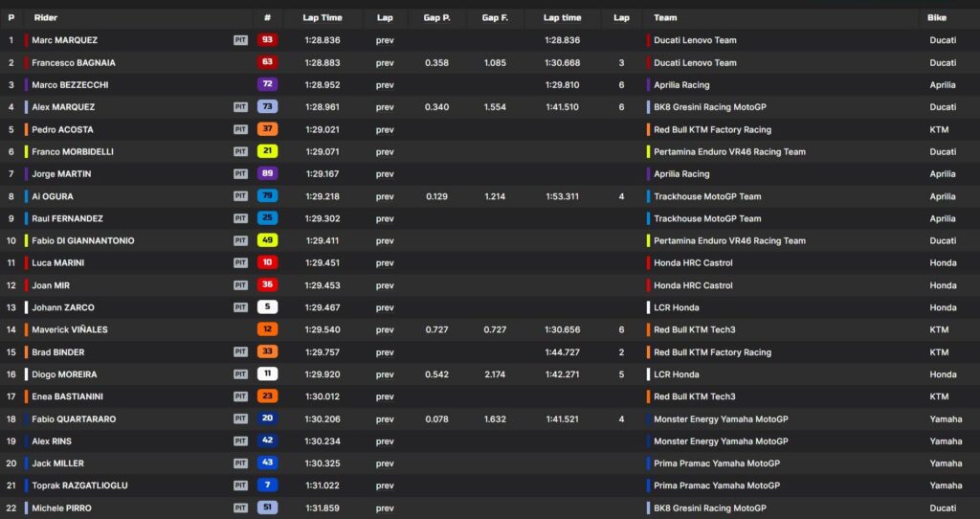Click the gap value 1.085
Image resolution: width=980 pixels, height=519 pixels.
coord(495,62)
